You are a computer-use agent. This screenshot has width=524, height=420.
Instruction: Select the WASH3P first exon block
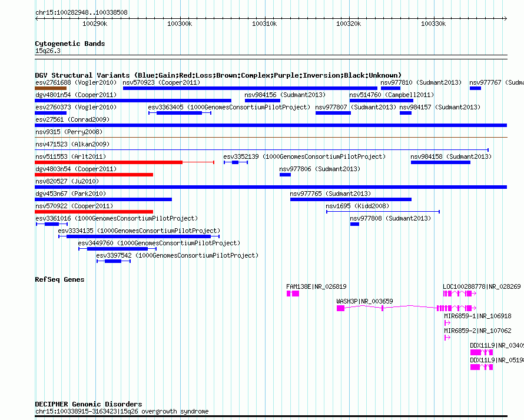(340, 308)
